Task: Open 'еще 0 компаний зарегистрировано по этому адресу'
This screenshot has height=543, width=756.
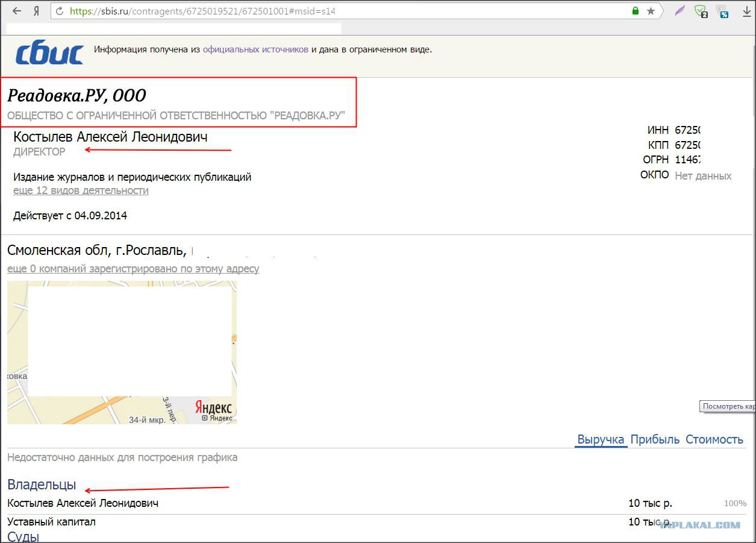Action: click(133, 269)
